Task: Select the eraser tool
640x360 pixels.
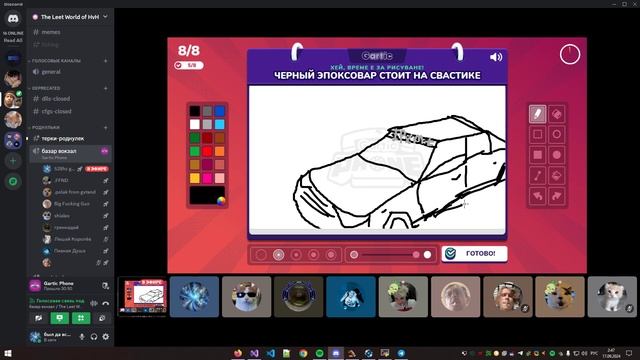Action: pos(557,114)
